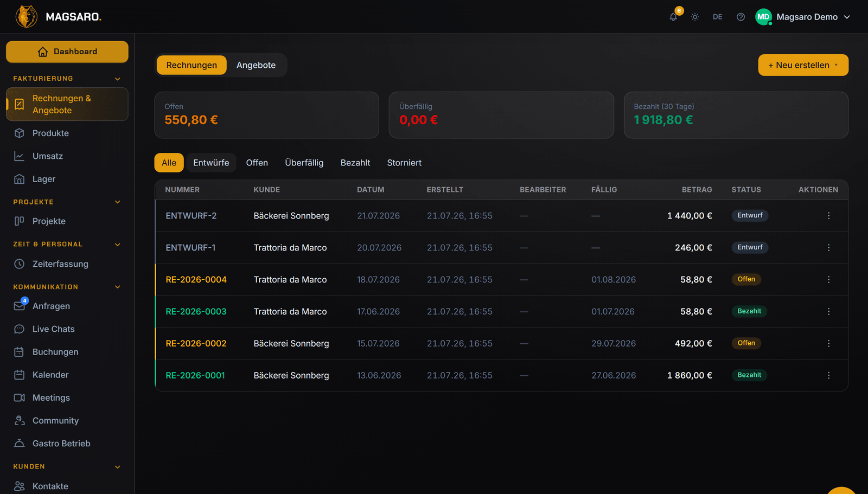Collapse the Kommunikation section

pyautogui.click(x=118, y=287)
